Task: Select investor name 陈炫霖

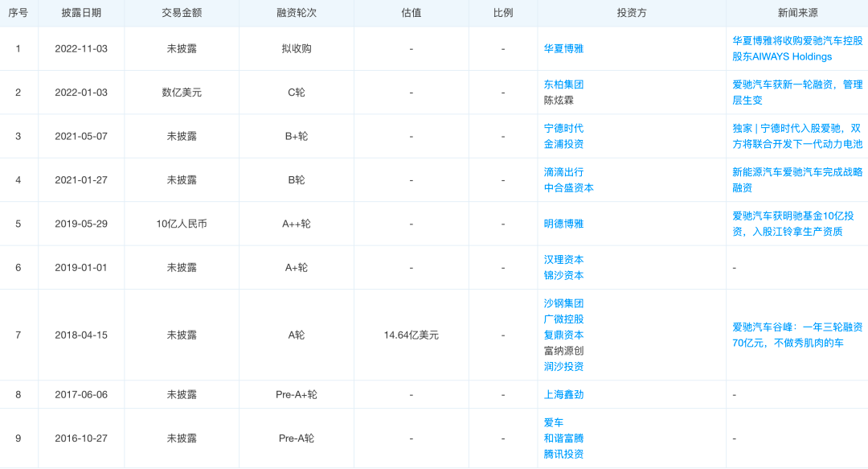Action: click(559, 101)
